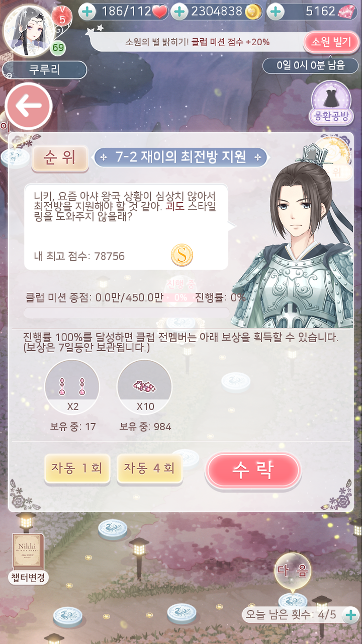This screenshot has width=362, height=644.
Task: Add gold with the plus by coin count
Action: click(179, 11)
